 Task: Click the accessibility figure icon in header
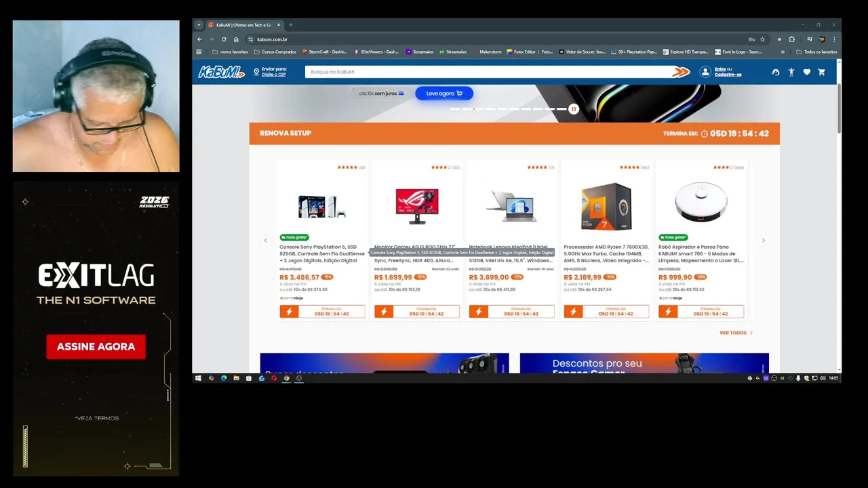791,72
